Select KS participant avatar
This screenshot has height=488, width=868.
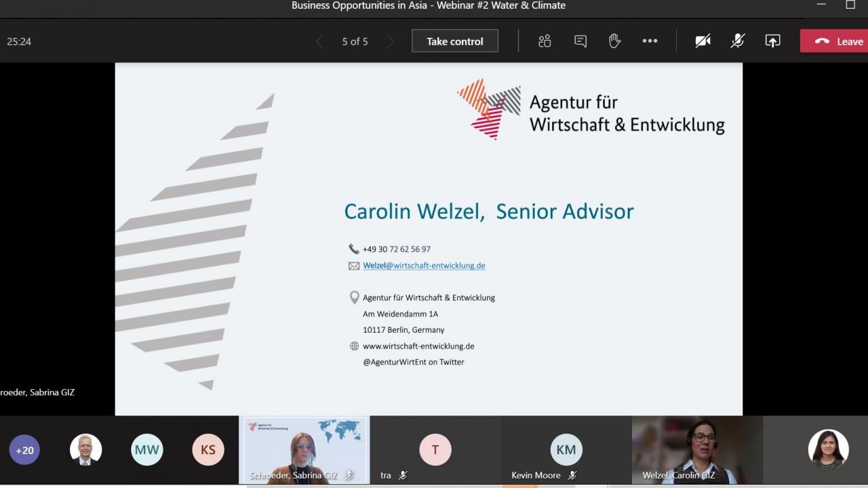point(208,449)
